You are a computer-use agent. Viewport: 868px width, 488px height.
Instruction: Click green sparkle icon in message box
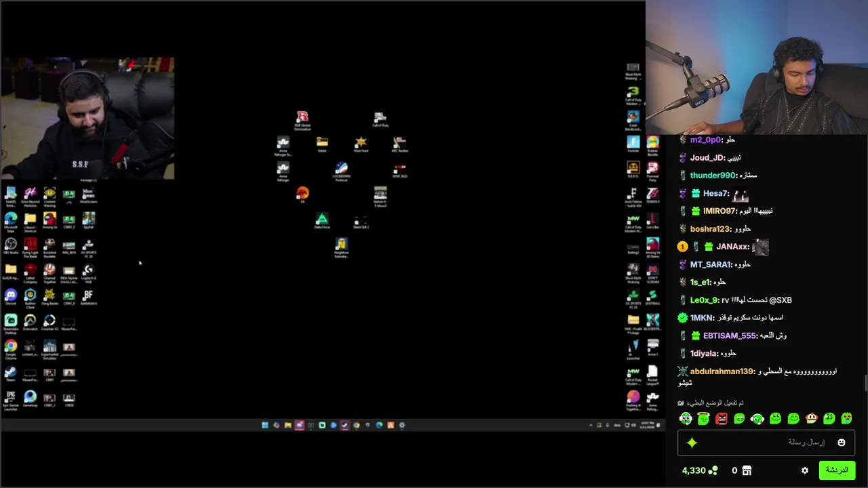(692, 443)
